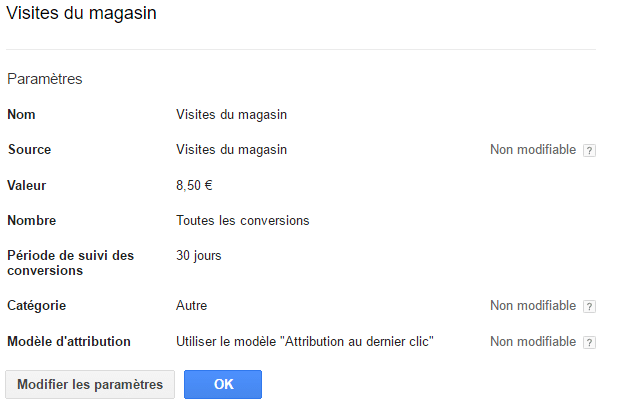Click Non modifiable beside Modèle d'attribution
This screenshot has width=622, height=411.
(533, 342)
